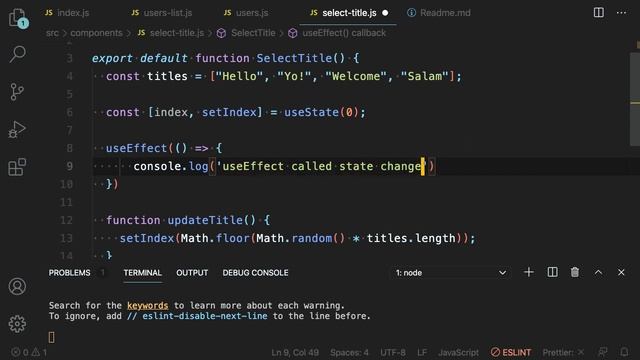Click the JavaScript language mode

tap(458, 352)
